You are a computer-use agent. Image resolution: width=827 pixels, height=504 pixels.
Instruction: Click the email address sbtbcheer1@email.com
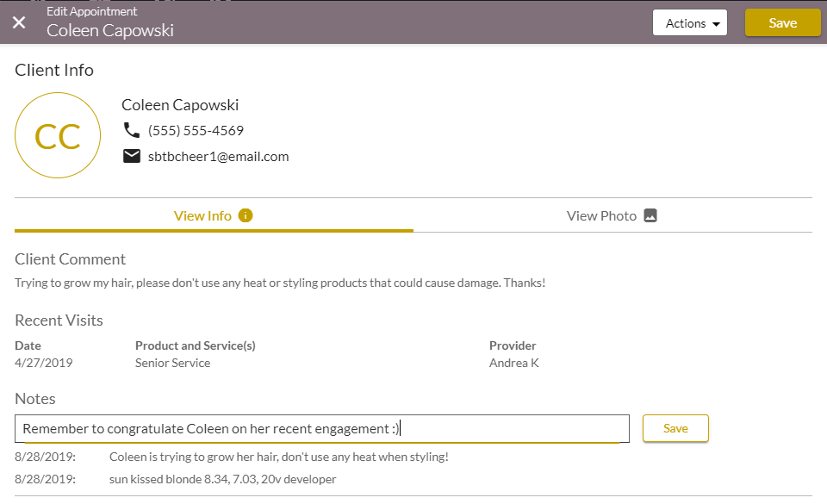point(218,157)
